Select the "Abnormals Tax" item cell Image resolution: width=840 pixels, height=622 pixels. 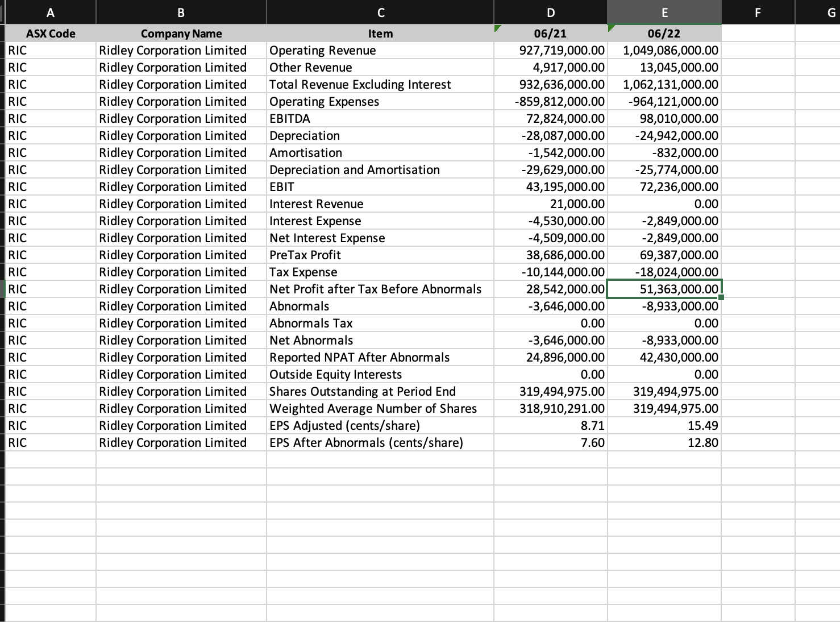point(380,324)
